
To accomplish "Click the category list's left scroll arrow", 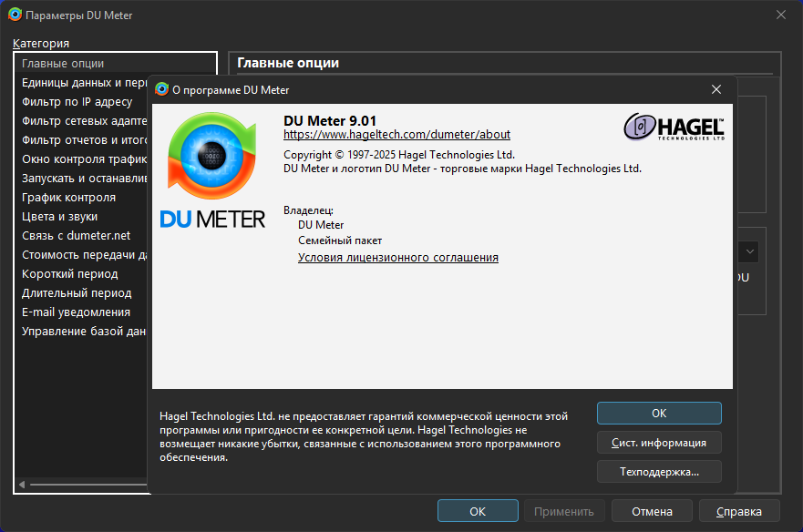I will tap(22, 485).
